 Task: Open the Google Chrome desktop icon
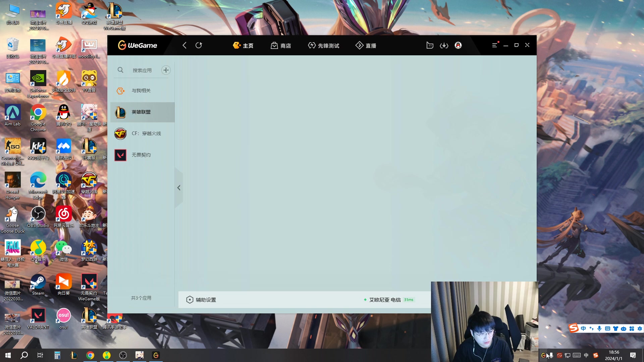point(38,118)
